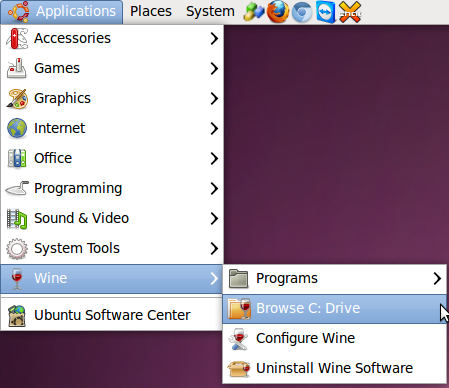The height and width of the screenshot is (388, 449).
Task: Launch TeamViewer from the top panel
Action: (326, 12)
